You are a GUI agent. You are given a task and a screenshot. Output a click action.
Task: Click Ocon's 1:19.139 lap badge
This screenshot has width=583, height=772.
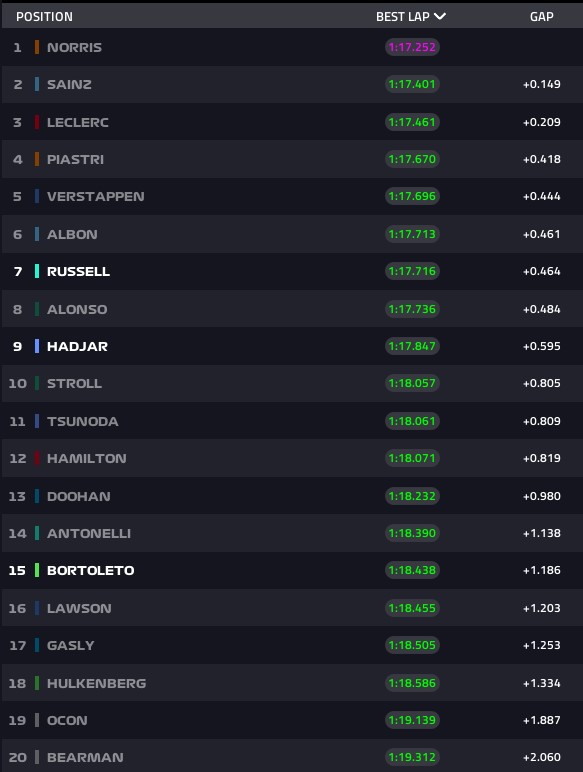412,720
